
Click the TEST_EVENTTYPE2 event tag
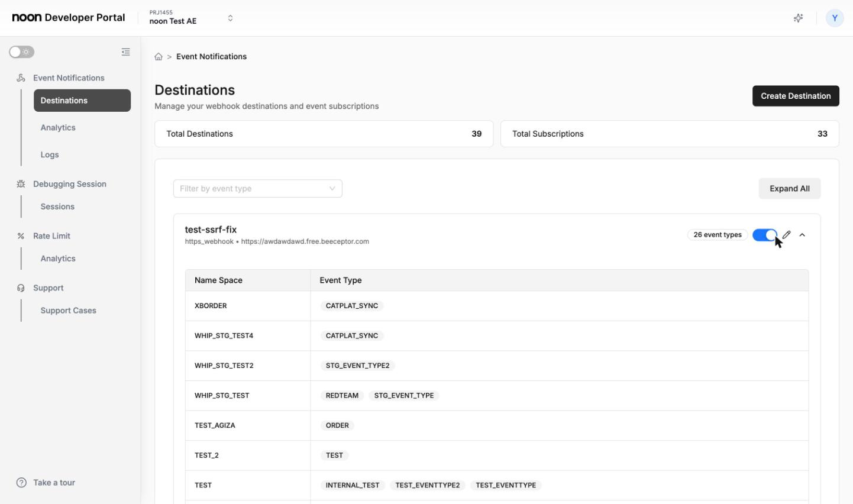[x=427, y=485]
